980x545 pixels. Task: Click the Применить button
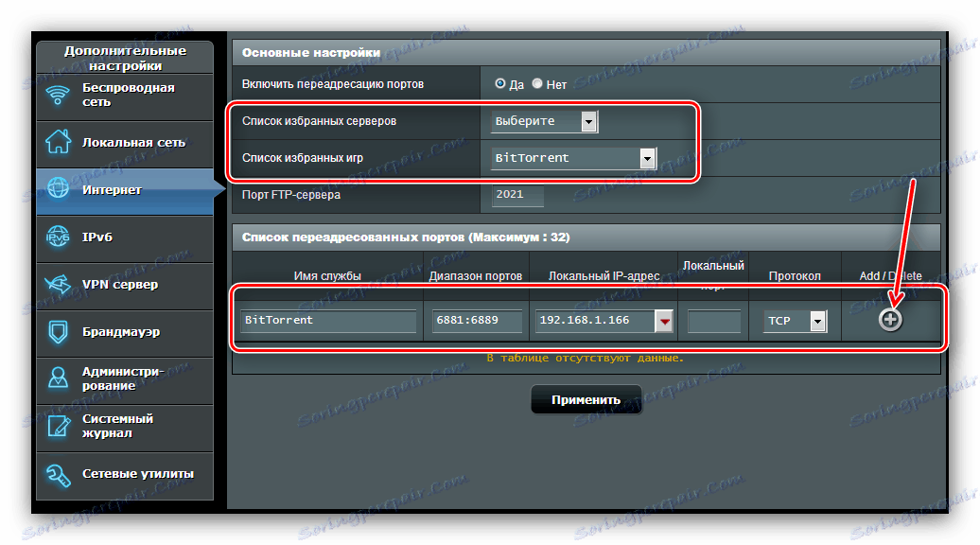point(586,399)
